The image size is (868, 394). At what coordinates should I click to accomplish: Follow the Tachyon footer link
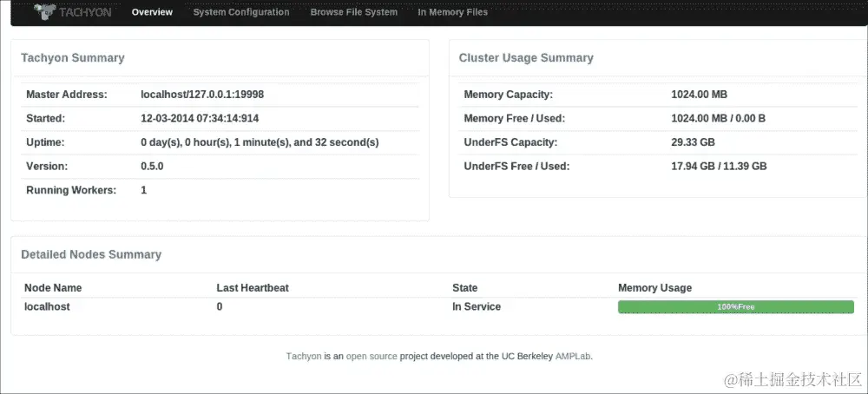(x=303, y=357)
